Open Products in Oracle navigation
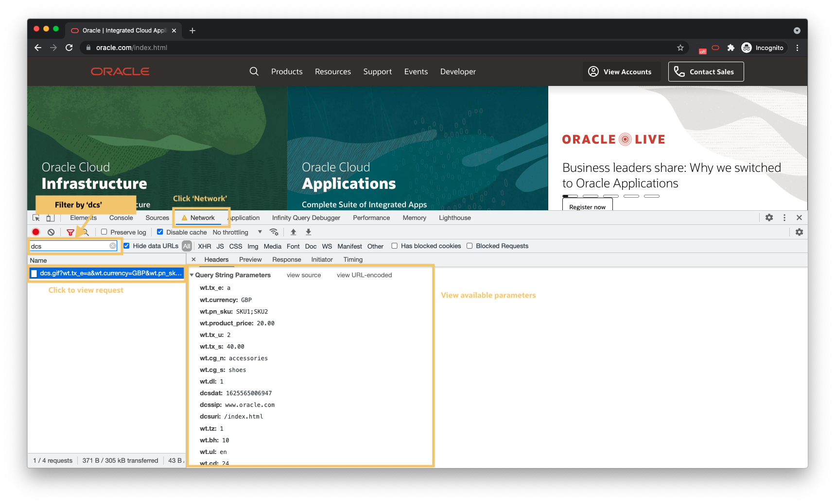835x504 pixels. (287, 71)
